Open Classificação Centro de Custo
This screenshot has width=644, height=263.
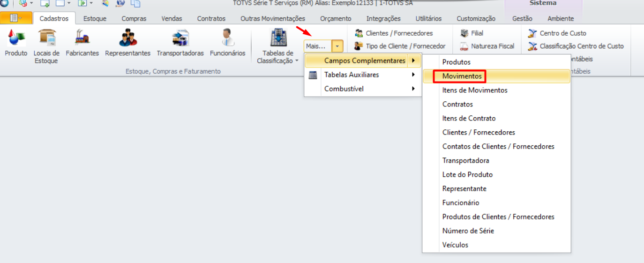point(576,46)
